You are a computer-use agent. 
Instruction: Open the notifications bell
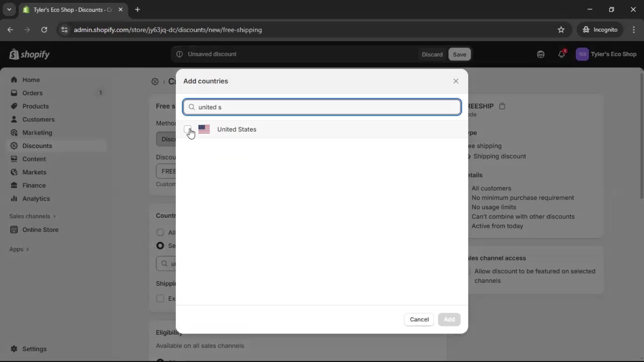[x=562, y=54]
